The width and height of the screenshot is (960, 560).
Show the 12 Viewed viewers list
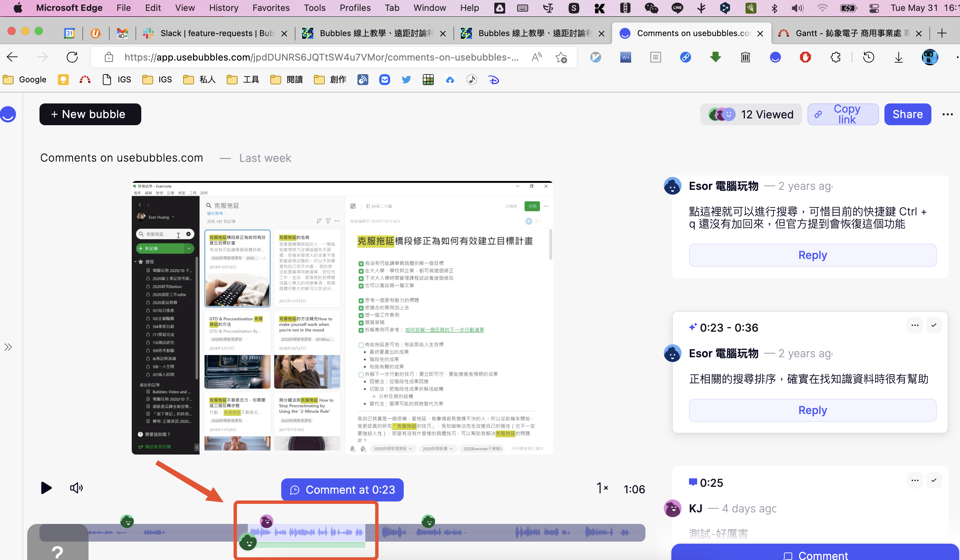[x=751, y=114]
